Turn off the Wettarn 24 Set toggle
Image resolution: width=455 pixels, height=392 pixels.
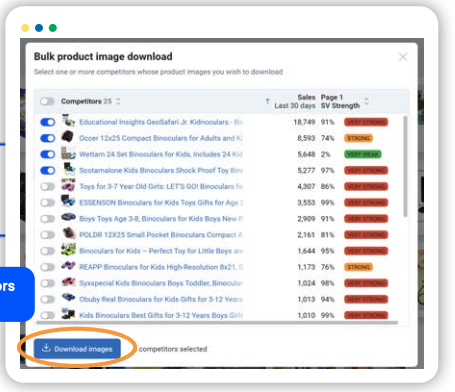click(x=48, y=154)
